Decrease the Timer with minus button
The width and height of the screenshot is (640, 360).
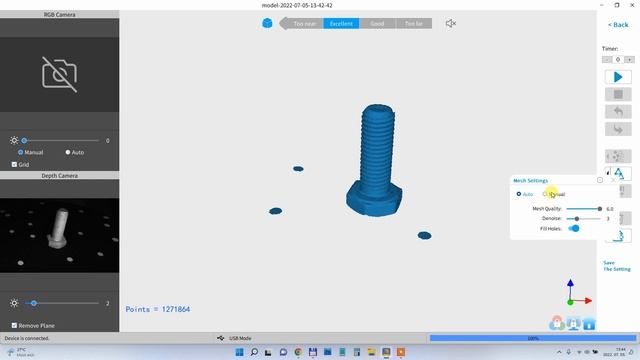[607, 60]
